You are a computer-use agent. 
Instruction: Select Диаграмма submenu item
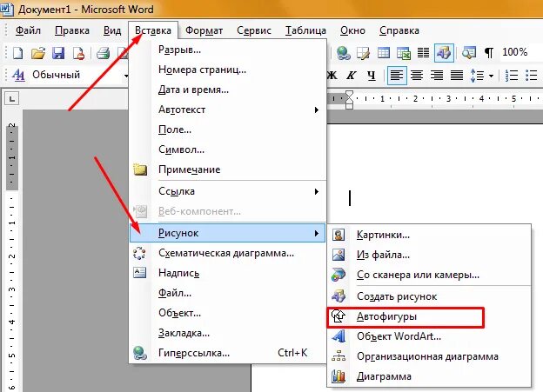pos(429,376)
